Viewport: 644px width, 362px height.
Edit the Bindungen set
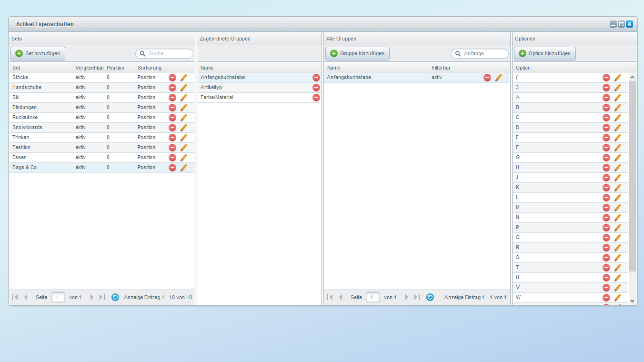pos(184,107)
